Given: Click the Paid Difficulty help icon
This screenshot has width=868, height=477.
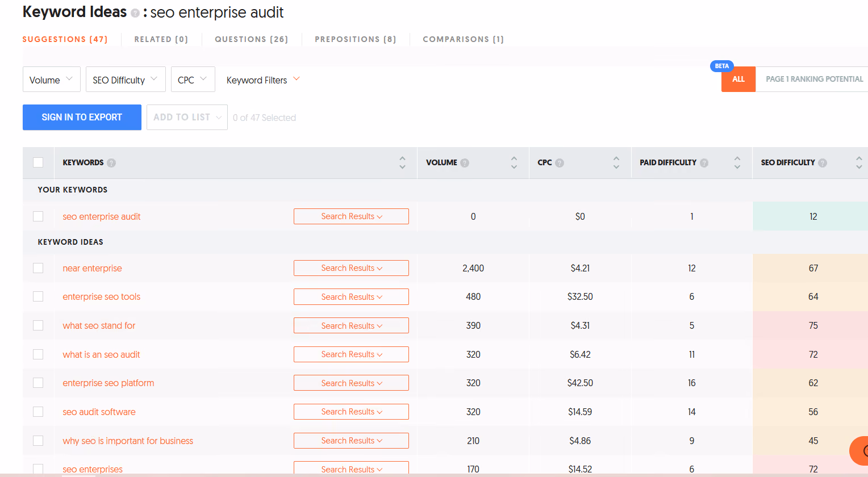Looking at the screenshot, I should pyautogui.click(x=704, y=163).
